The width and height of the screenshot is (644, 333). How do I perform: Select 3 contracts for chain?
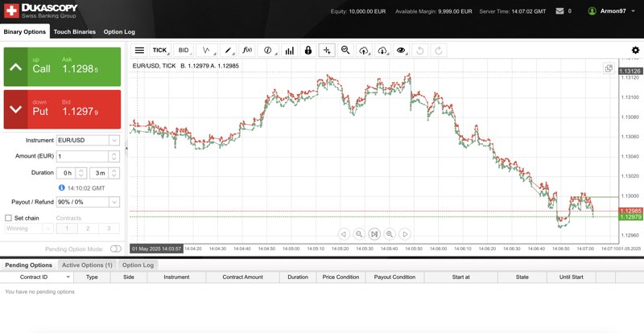109,228
